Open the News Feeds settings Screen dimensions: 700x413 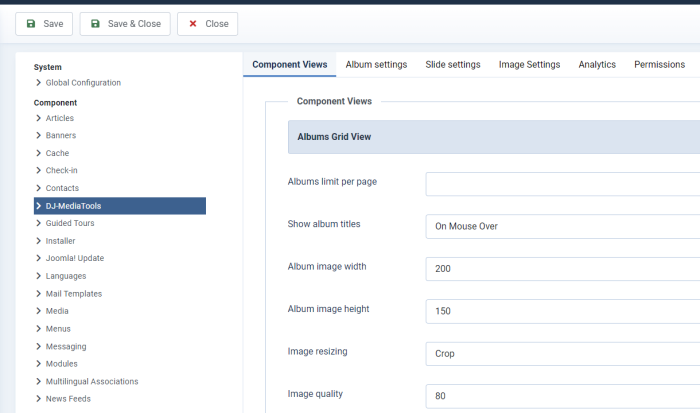pyautogui.click(x=68, y=399)
